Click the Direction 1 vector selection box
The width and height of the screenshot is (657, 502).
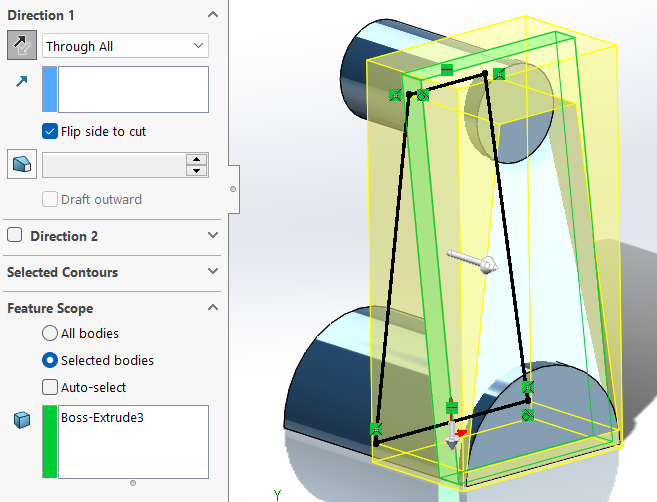point(133,89)
